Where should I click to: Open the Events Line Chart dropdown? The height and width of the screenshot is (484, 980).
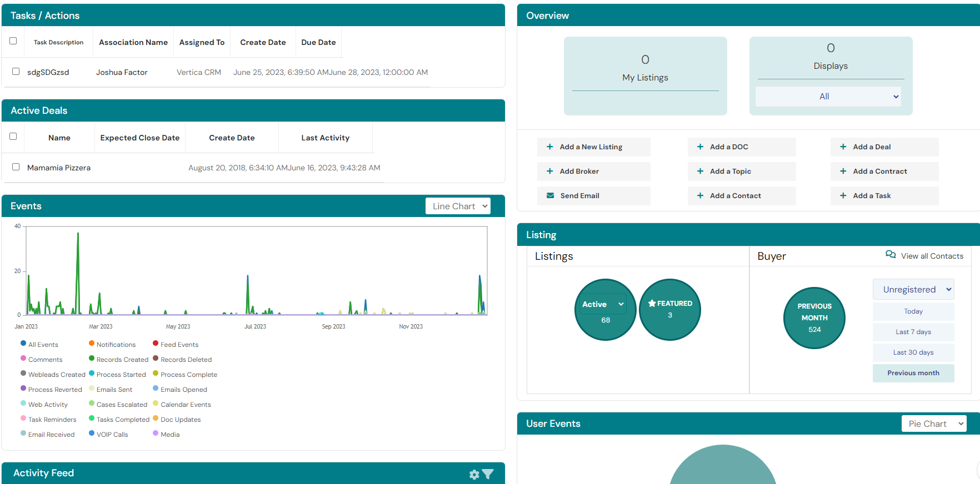(458, 206)
